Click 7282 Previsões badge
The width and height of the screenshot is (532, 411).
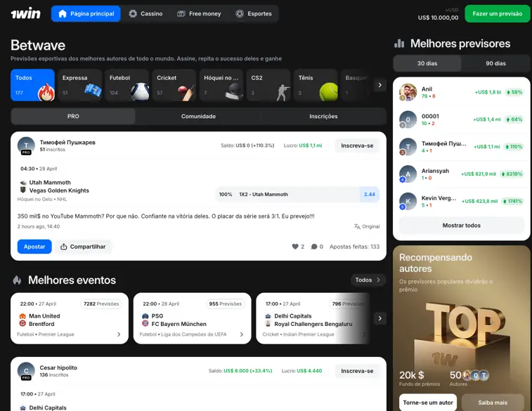click(x=101, y=304)
